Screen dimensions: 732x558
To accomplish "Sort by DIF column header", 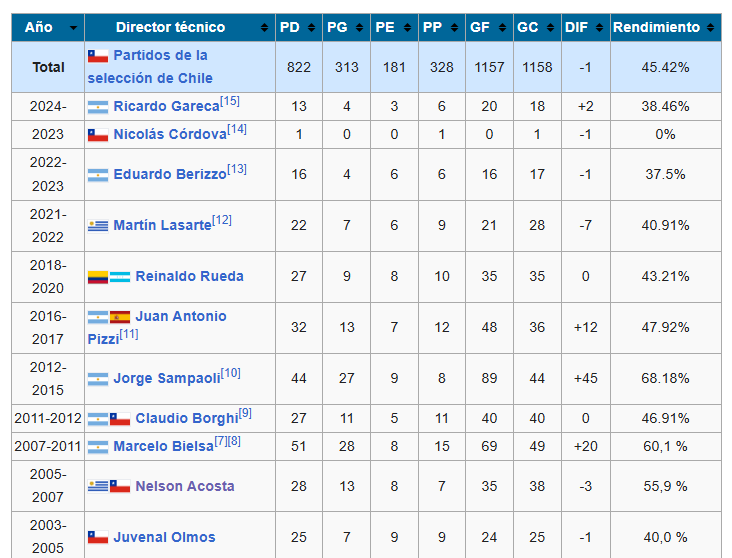I will click(584, 27).
